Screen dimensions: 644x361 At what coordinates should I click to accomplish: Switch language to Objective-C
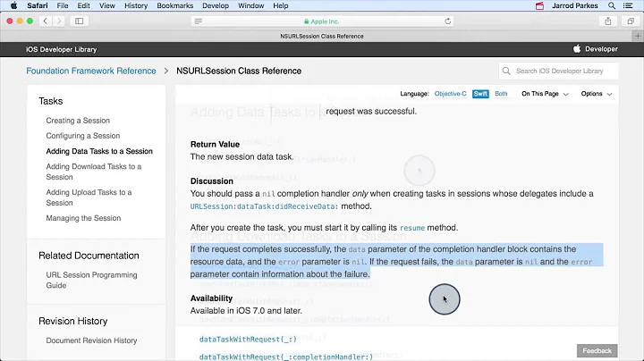450,94
